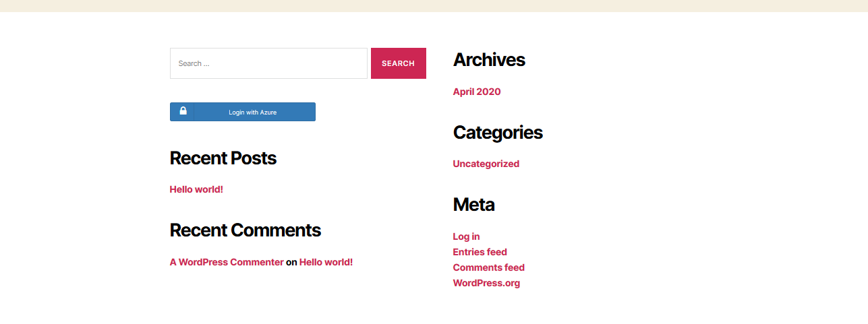Viewport: 868px width, 324px height.
Task: Click the Recent Posts heading
Action: click(223, 158)
